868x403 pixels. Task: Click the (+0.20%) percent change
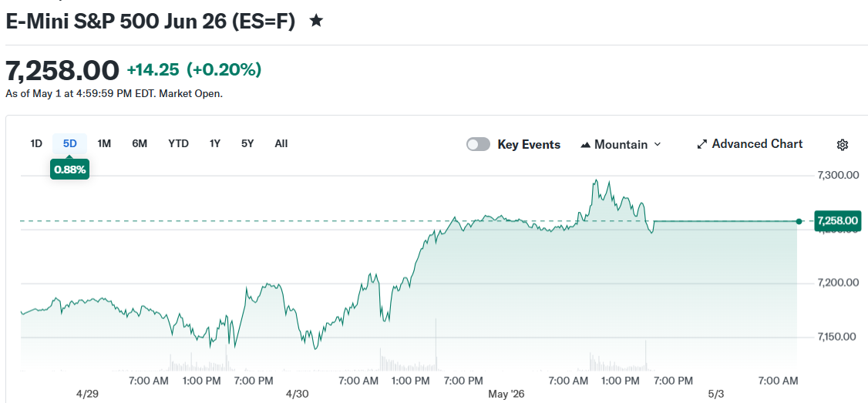224,70
